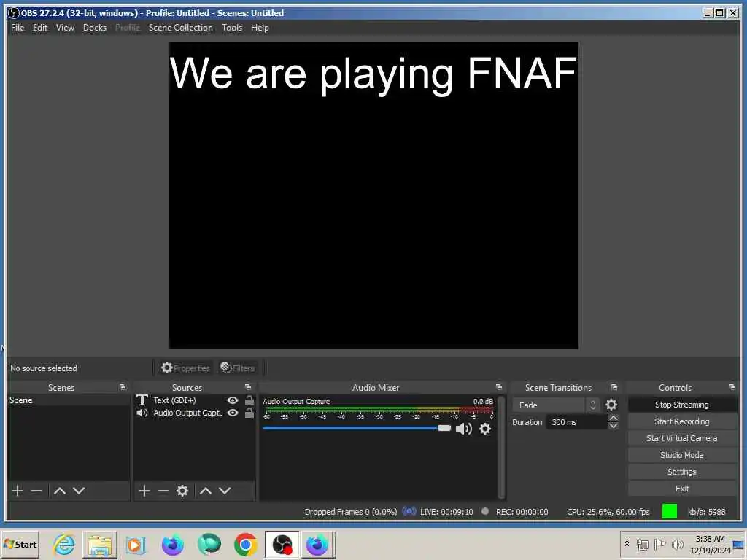This screenshot has width=747, height=560.
Task: Click the streaming status icon in status bar
Action: coord(409,511)
